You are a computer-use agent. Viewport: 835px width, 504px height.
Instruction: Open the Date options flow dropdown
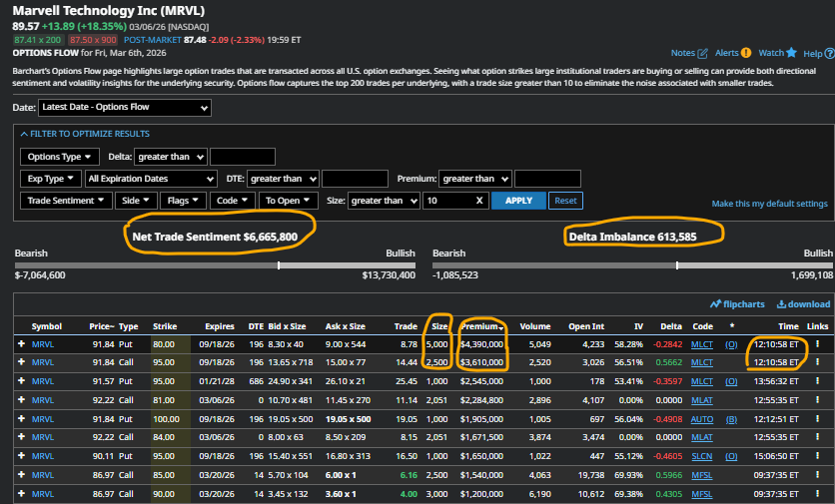coord(125,108)
